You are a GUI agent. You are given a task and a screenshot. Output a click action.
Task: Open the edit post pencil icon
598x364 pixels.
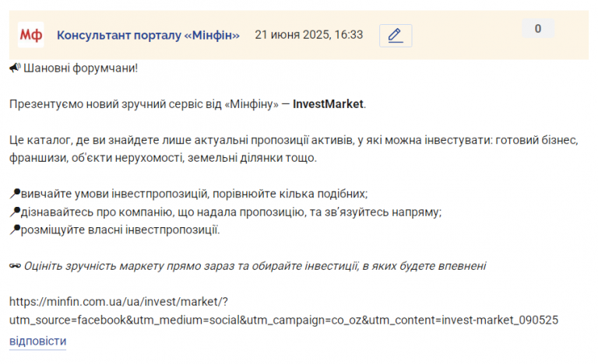point(396,36)
